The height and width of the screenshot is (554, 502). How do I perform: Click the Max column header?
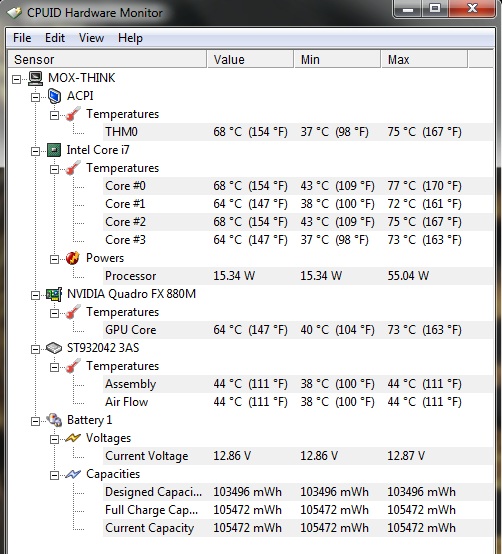(424, 59)
